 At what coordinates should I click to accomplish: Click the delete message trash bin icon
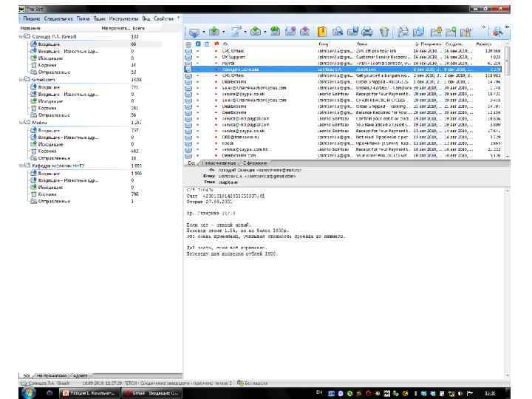(x=384, y=32)
